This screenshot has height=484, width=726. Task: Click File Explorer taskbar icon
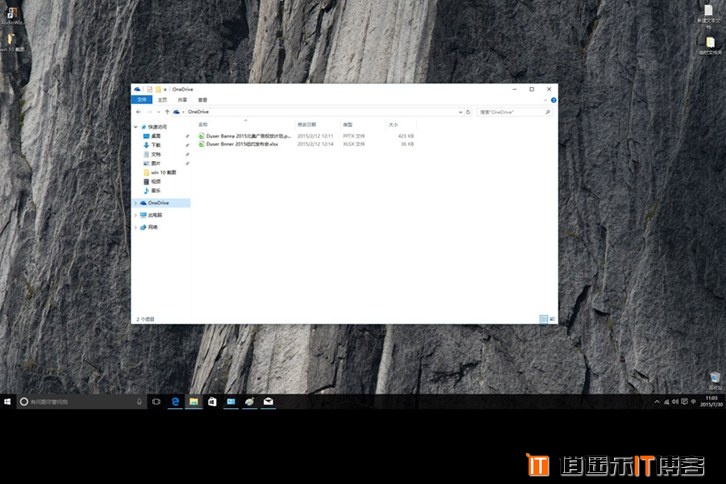click(x=194, y=402)
